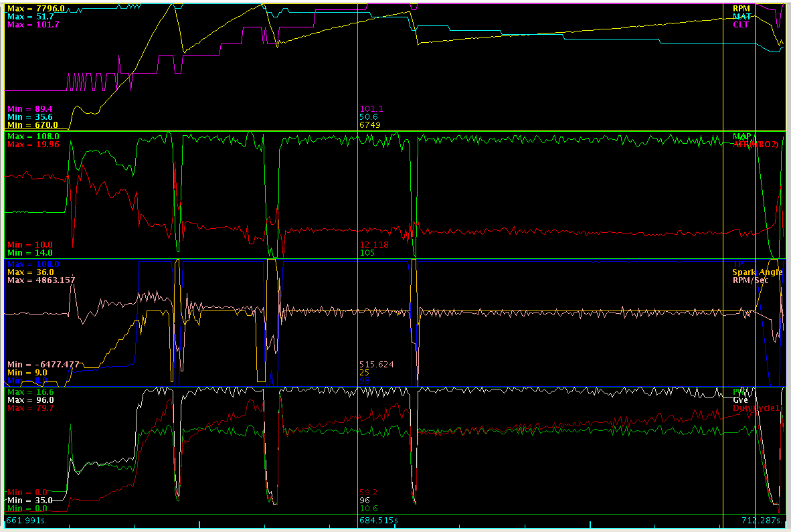
Task: Click the end time '712.287s.'
Action: point(762,521)
